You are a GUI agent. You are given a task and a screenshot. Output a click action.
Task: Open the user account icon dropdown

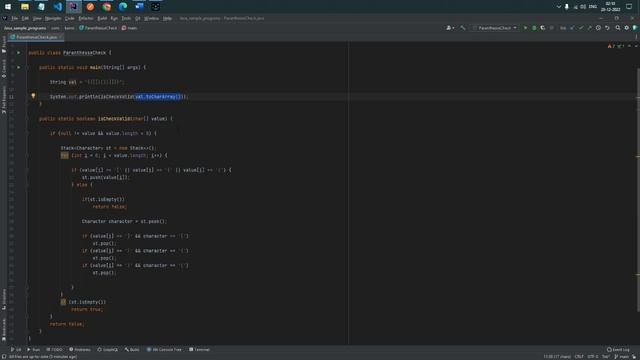point(450,28)
